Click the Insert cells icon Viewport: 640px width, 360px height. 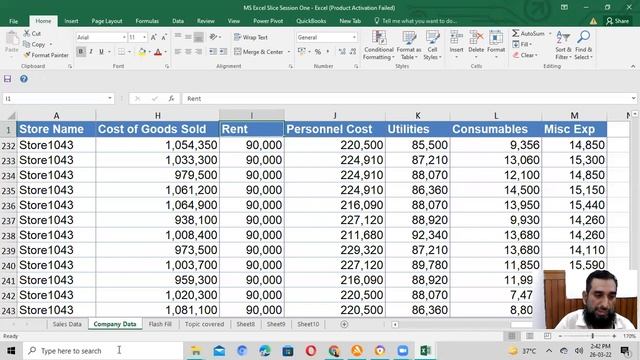click(456, 38)
